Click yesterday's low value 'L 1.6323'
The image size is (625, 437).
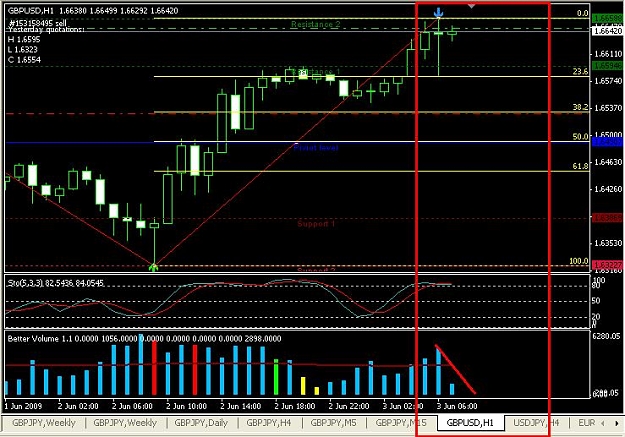coord(23,50)
